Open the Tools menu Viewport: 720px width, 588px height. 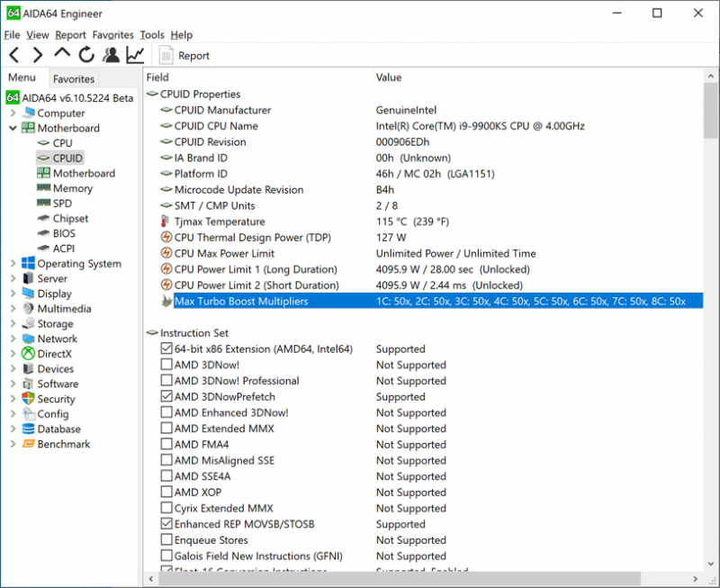point(152,35)
